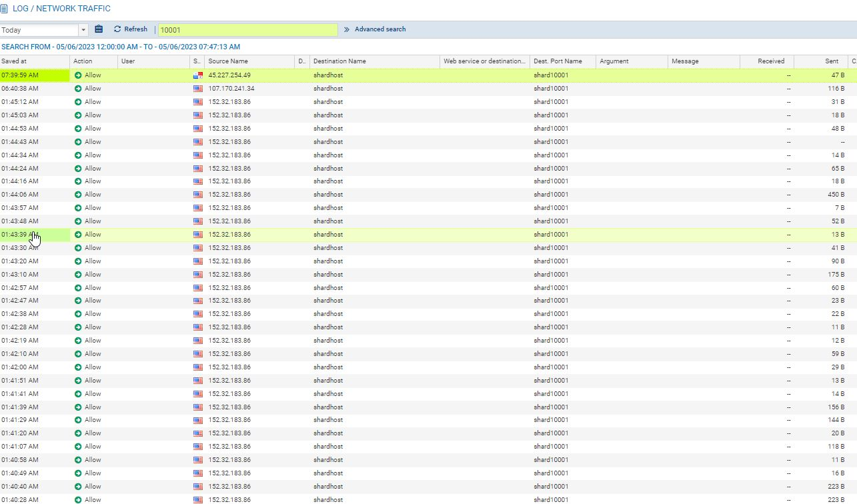857x504 pixels.
Task: Sort logs by the Sent column header
Action: coord(830,61)
